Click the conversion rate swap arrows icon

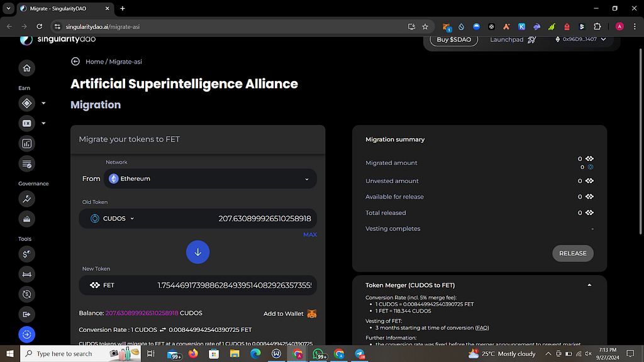[163, 330]
